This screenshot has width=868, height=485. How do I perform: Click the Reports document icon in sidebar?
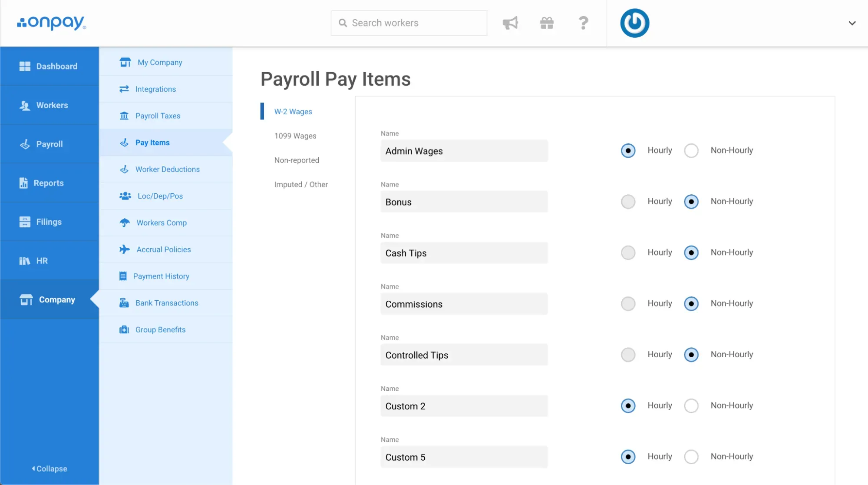click(x=23, y=183)
